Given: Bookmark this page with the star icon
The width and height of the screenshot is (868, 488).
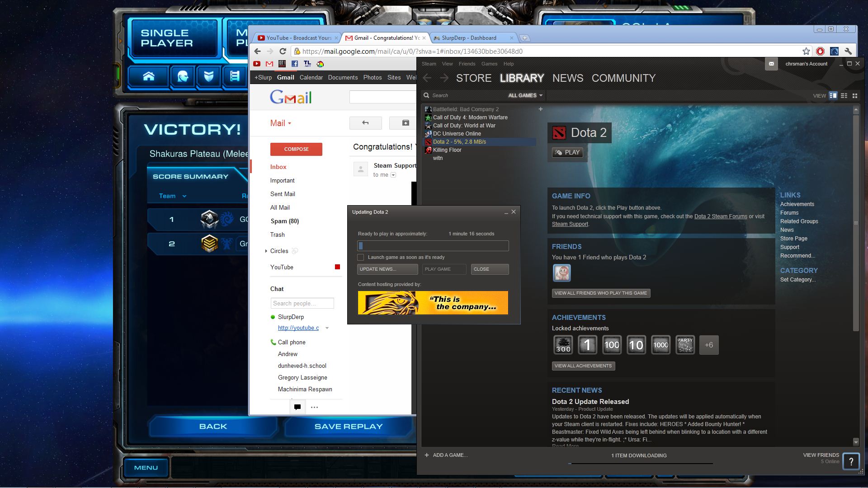Looking at the screenshot, I should point(806,51).
